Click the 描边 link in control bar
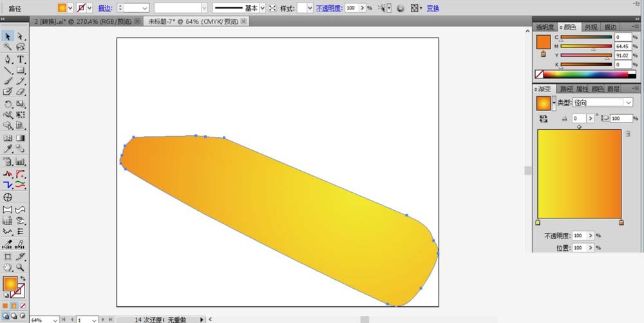The image size is (644, 323). tap(105, 8)
